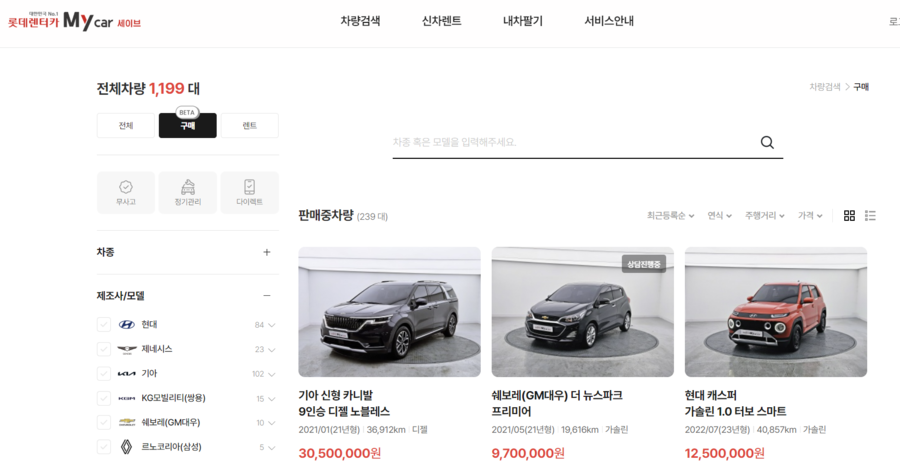Select the 다이렉트 direct filter icon
Image resolution: width=900 pixels, height=463 pixels.
click(249, 192)
